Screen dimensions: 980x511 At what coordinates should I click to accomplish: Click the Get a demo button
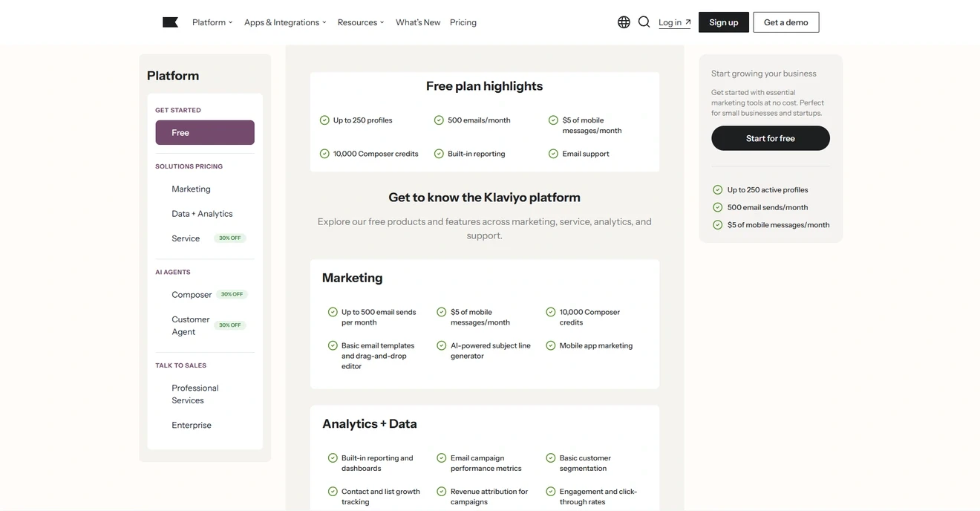click(x=786, y=22)
